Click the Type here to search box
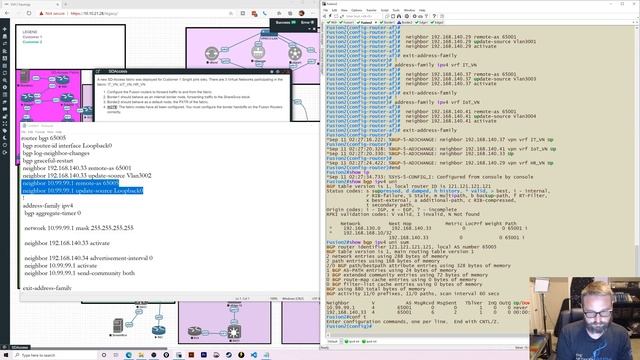Viewport: 640px width, 360px height. point(55,355)
